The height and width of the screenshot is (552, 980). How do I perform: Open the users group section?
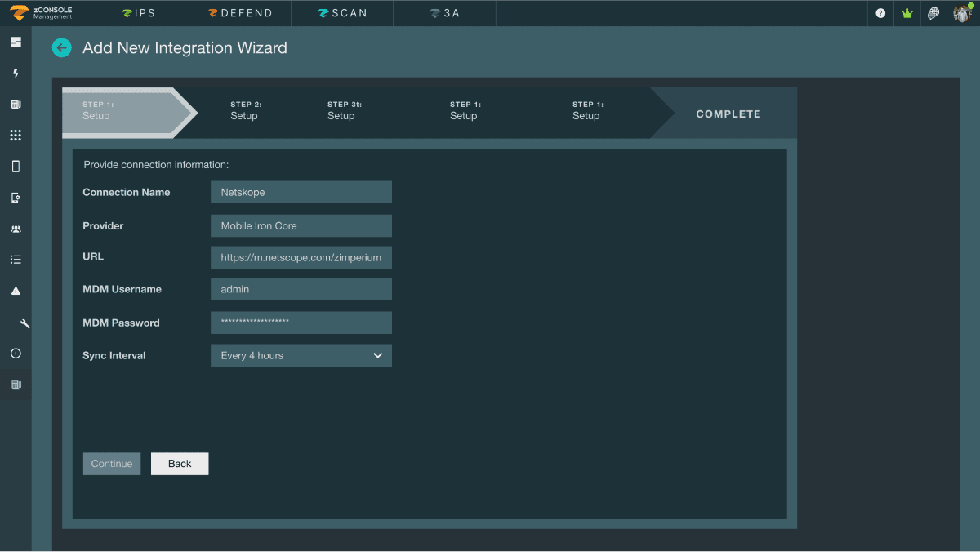pos(15,229)
